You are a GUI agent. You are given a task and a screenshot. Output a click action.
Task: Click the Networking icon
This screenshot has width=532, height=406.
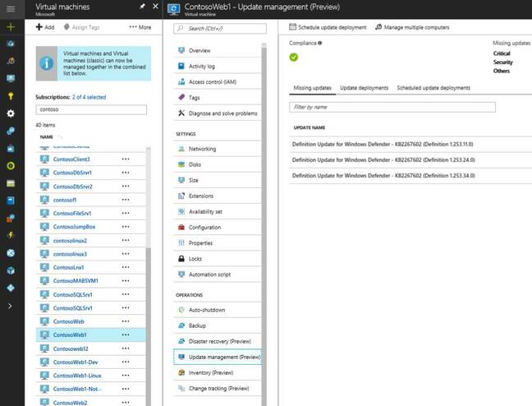pos(181,149)
